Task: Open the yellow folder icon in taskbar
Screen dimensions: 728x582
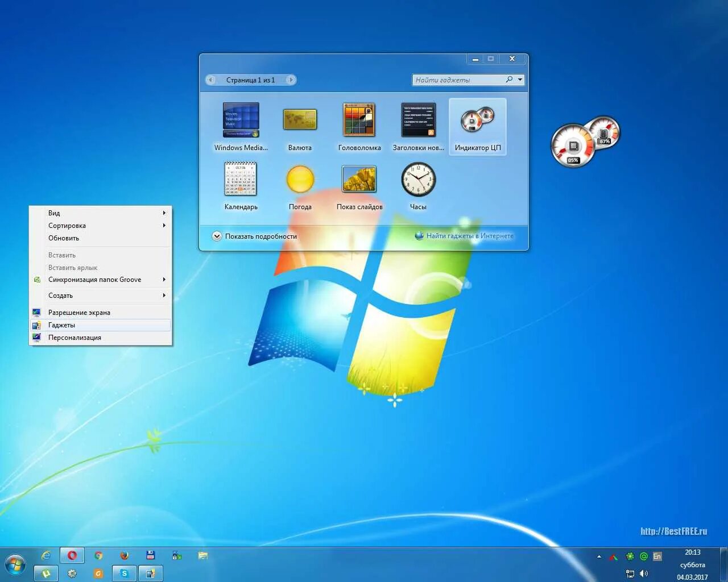Action: click(203, 555)
